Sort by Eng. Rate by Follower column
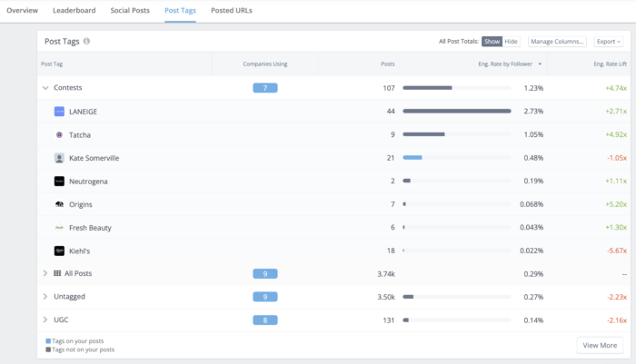Viewport: 636px width, 364px height. [505, 64]
